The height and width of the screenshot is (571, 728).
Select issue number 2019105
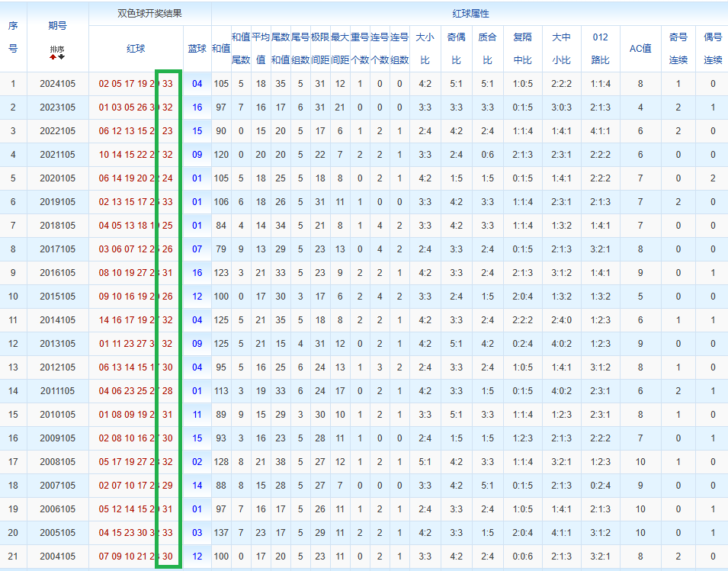(x=58, y=202)
